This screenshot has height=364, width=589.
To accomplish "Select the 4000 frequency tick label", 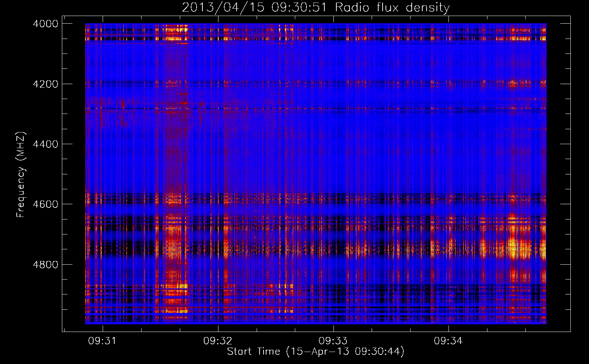I will 46,24.
